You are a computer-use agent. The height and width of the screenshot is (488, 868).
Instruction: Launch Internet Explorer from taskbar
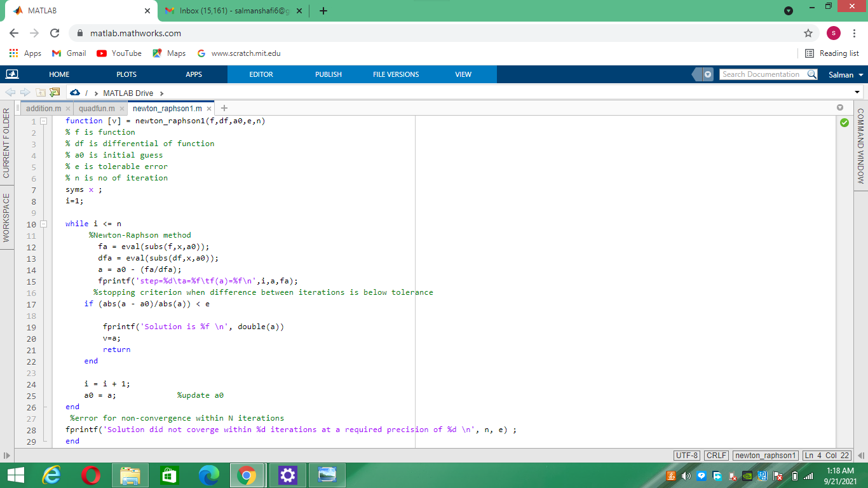52,475
